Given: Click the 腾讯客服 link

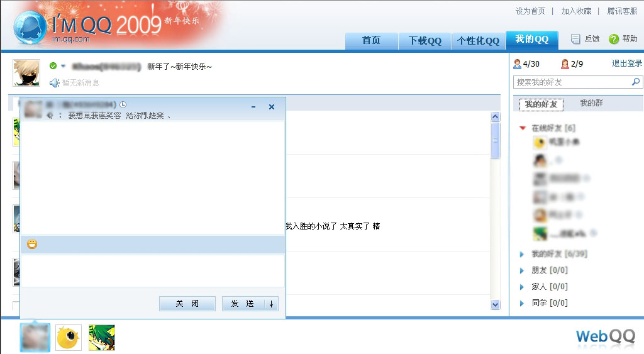Looking at the screenshot, I should tap(622, 11).
